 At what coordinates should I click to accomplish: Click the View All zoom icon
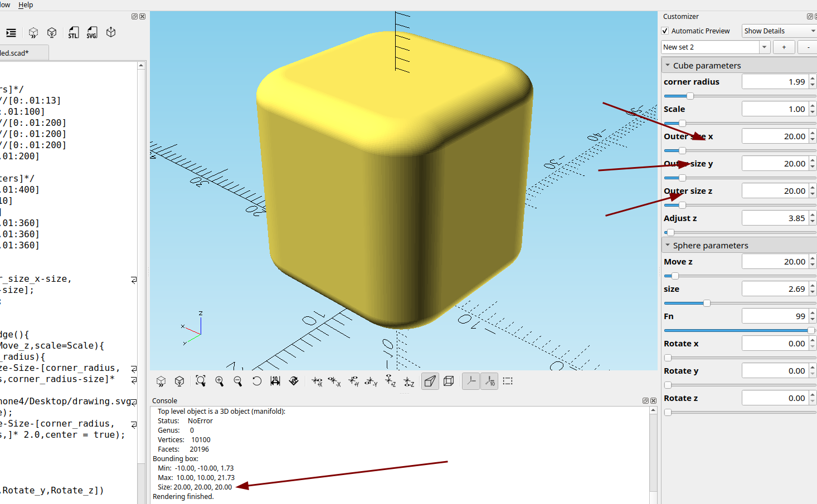[x=201, y=381]
